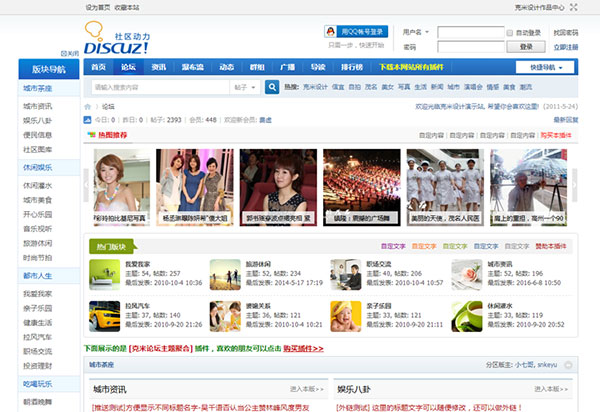Switch to the 瀑布流 navigation tab
Viewport: 600px width, 412px height.
point(194,67)
